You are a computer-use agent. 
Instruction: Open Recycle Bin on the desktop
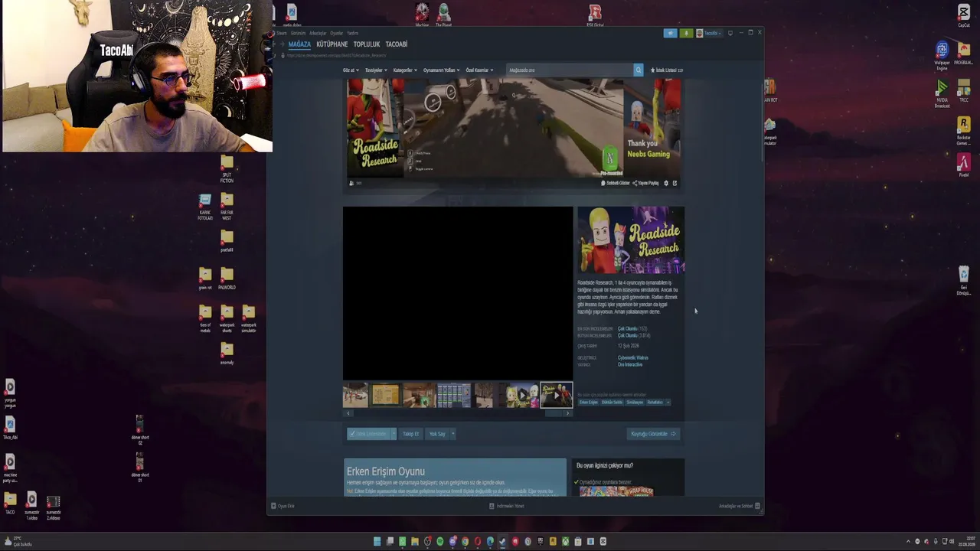(x=964, y=280)
